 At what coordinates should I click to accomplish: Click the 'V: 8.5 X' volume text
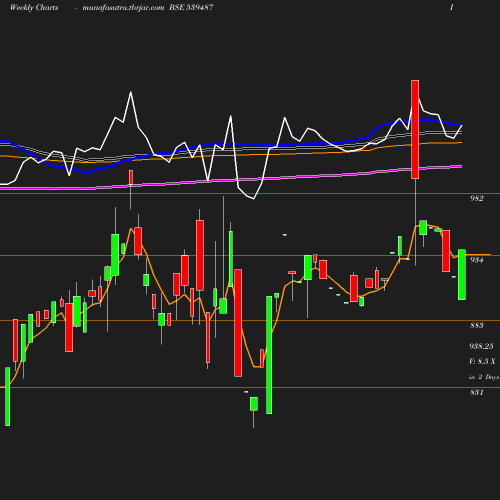(x=482, y=361)
